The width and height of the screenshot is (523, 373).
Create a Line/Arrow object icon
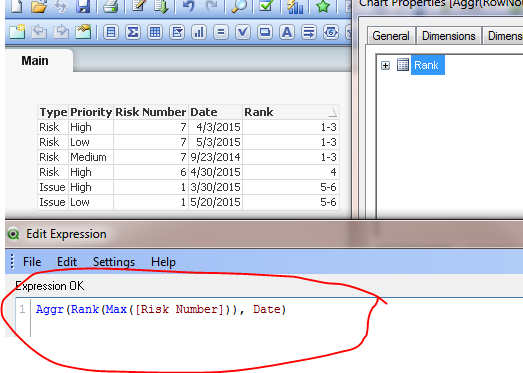click(309, 32)
